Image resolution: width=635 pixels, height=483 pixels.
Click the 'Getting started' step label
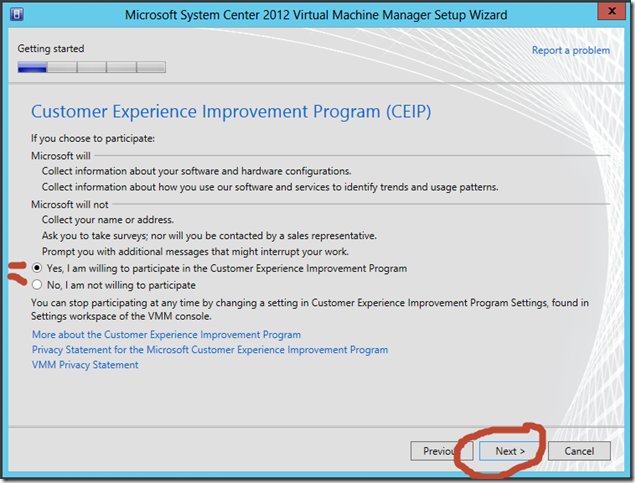click(51, 49)
